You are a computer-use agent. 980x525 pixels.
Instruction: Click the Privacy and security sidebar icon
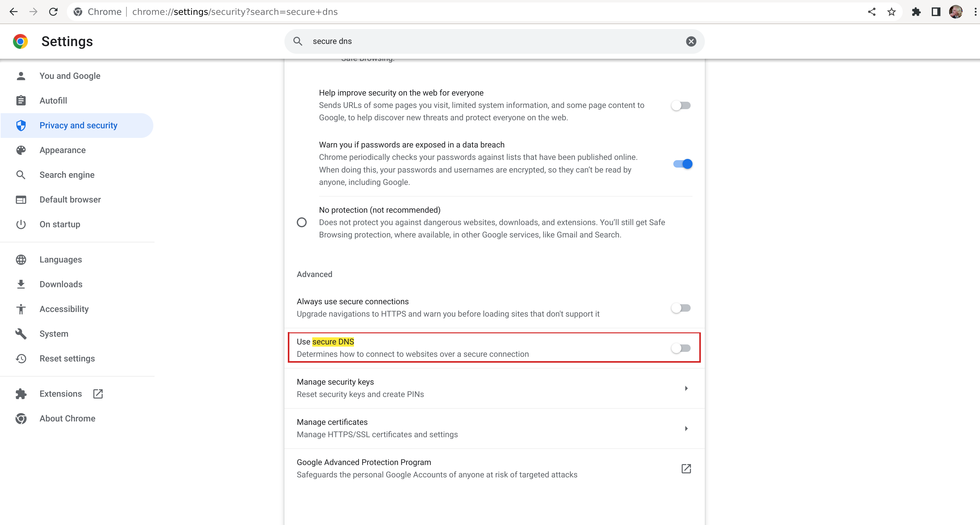(21, 124)
